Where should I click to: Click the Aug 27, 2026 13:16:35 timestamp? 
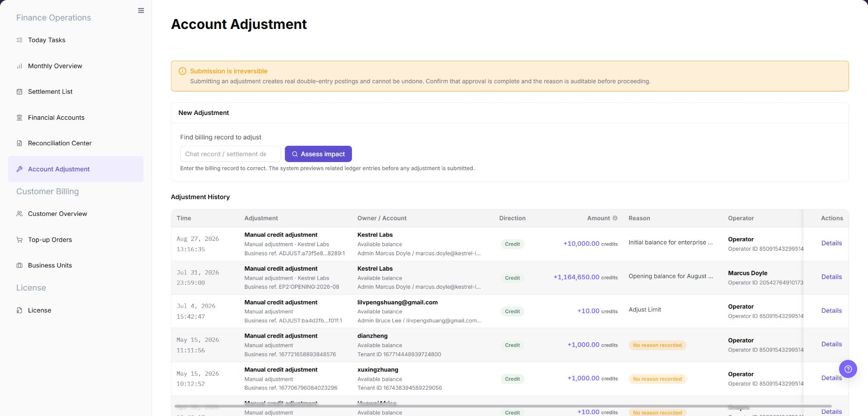[197, 244]
